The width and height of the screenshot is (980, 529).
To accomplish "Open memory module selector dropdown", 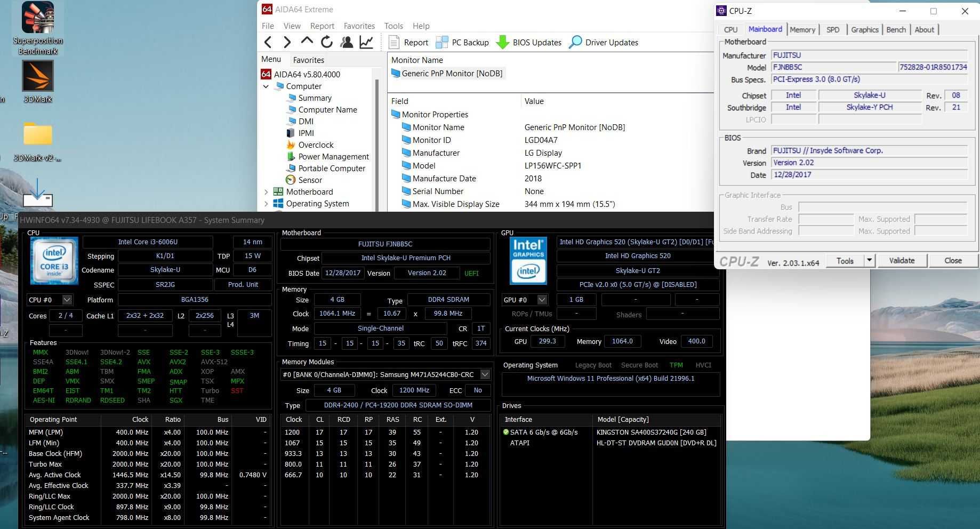I will (485, 374).
